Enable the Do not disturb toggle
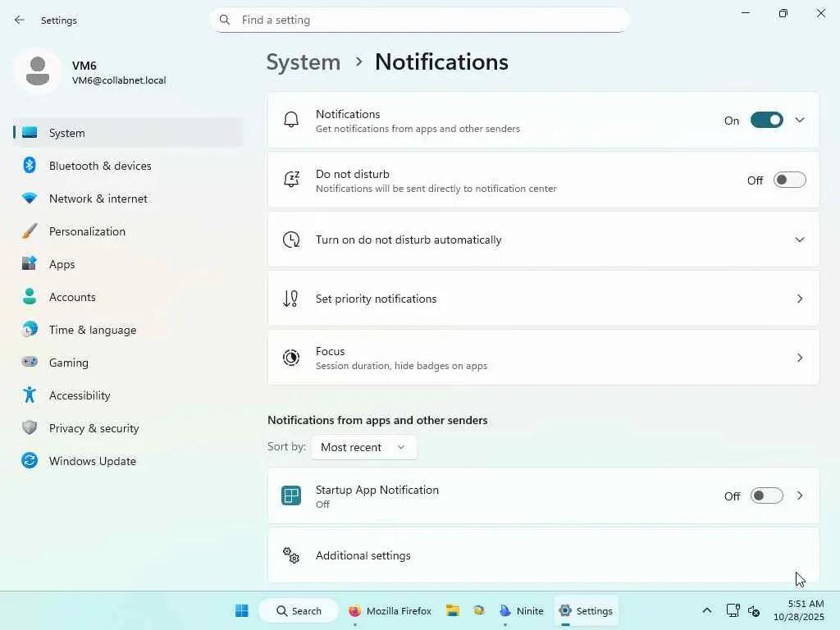 point(789,180)
